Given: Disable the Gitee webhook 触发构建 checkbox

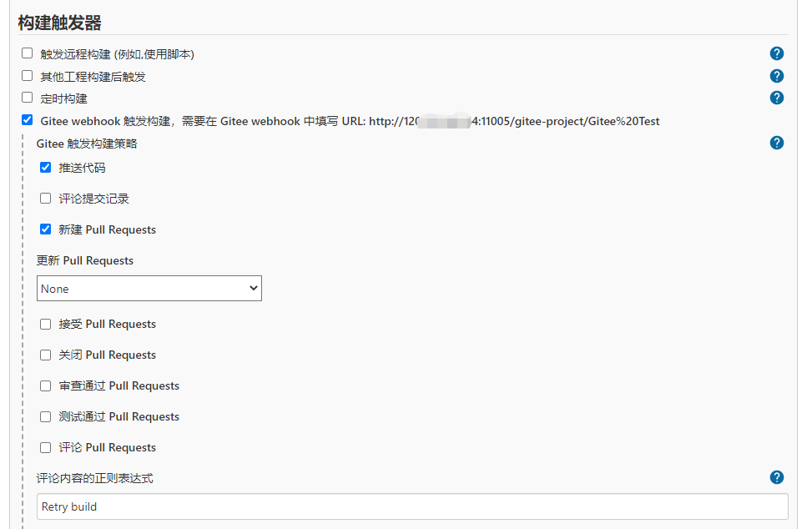Looking at the screenshot, I should 28,120.
